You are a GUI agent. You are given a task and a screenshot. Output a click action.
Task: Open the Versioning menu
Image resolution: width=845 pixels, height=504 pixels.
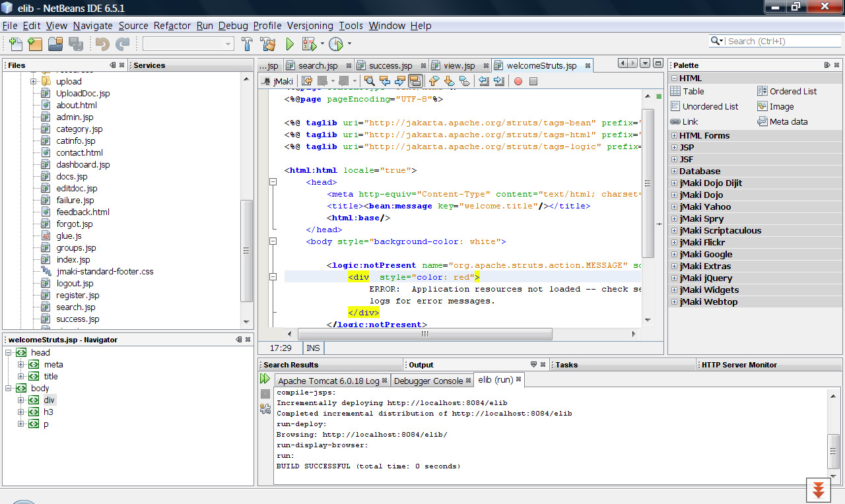click(x=310, y=26)
